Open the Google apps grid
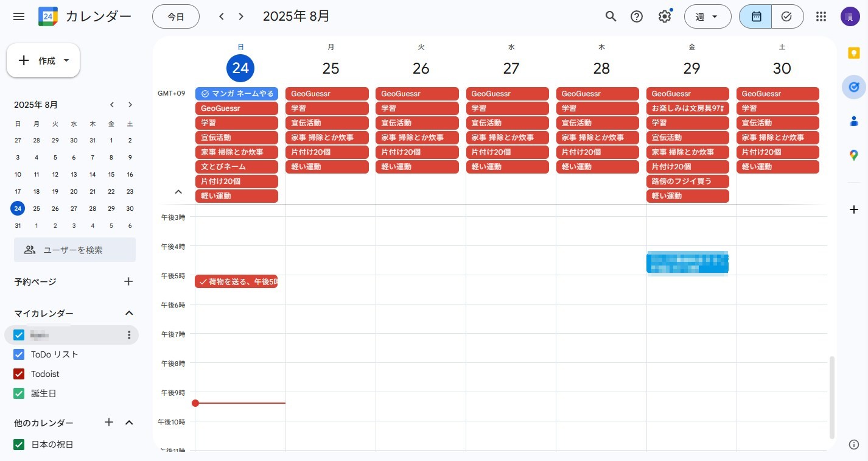The image size is (868, 461). [821, 16]
